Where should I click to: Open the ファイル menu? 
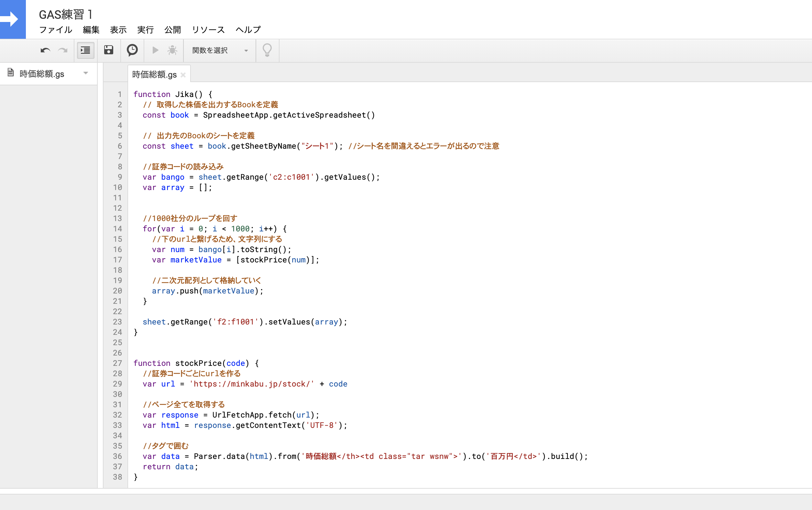pyautogui.click(x=56, y=30)
